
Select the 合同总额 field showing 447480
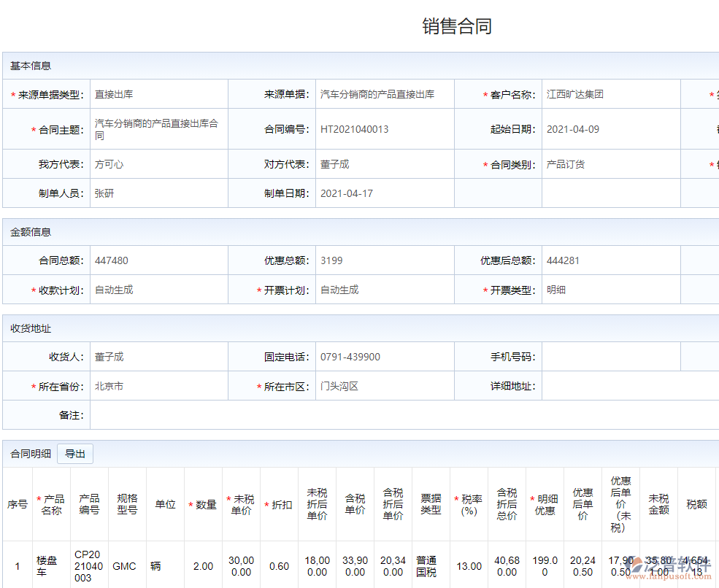pyautogui.click(x=158, y=260)
